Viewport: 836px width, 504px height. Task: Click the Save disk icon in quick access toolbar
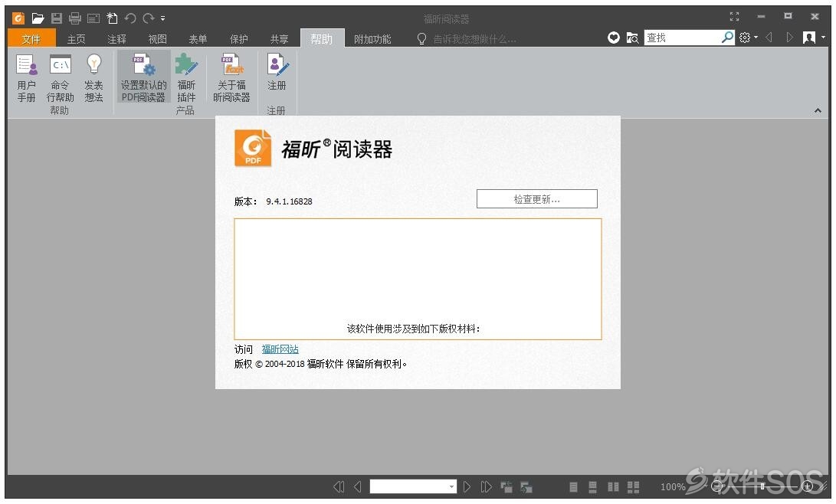(57, 18)
